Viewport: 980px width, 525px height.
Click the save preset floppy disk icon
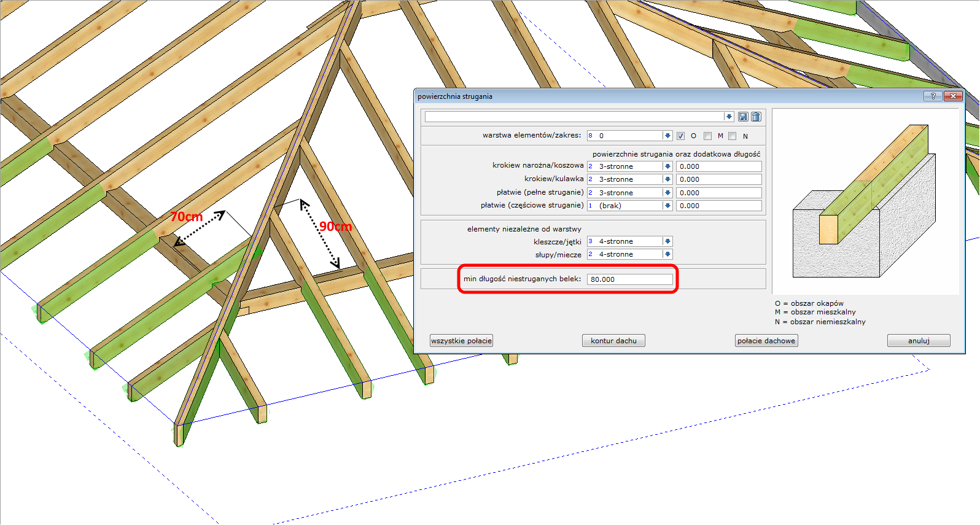point(743,117)
